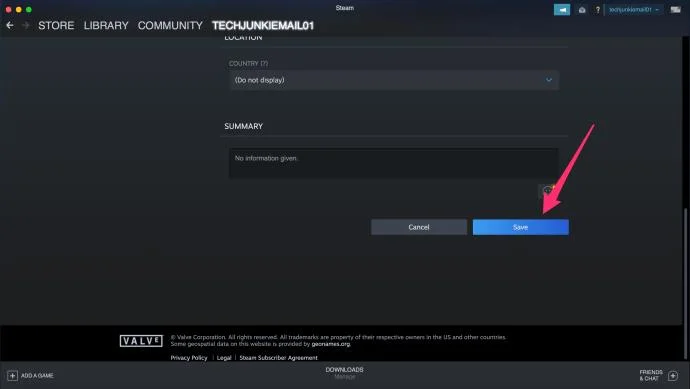This screenshot has width=690, height=389.
Task: Switch to Big Picture mode icon
Action: (x=675, y=10)
